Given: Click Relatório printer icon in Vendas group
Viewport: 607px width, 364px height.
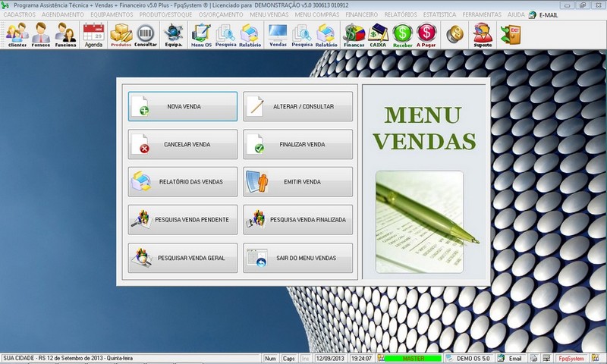Looking at the screenshot, I should pos(326,35).
